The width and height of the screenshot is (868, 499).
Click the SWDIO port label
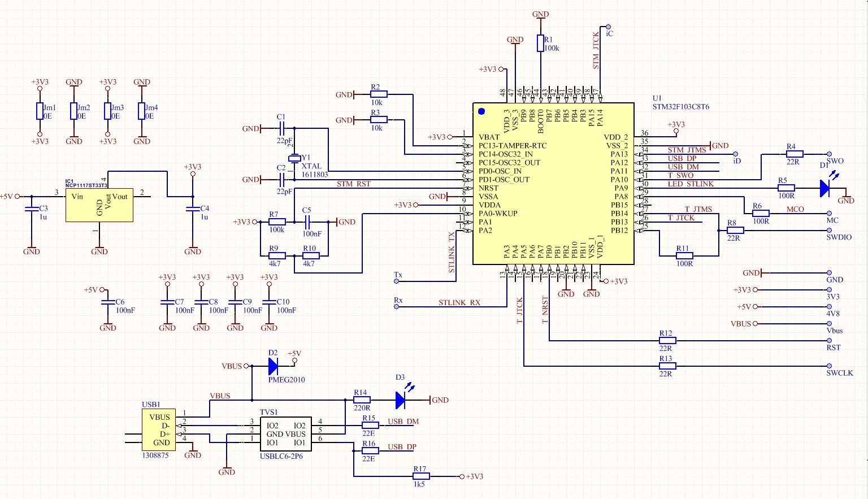839,237
